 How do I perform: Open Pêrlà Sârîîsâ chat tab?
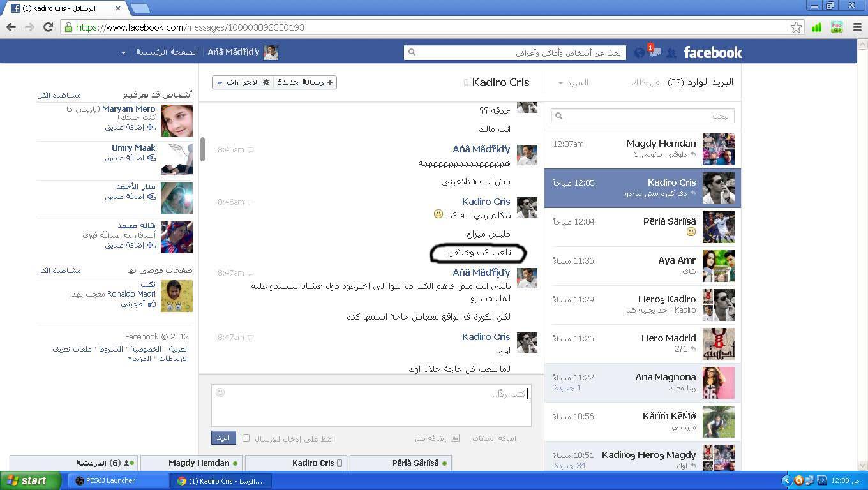click(401, 463)
